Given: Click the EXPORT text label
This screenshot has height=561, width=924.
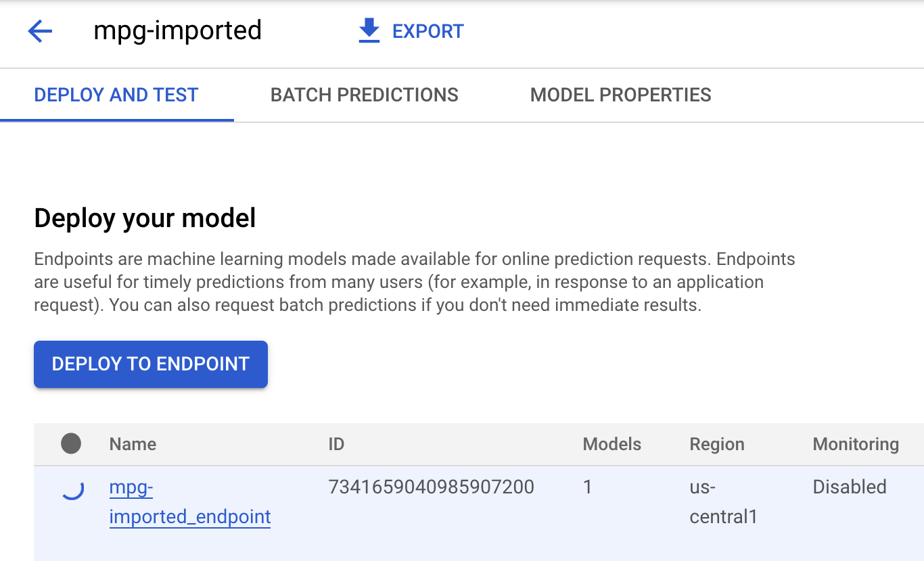Looking at the screenshot, I should point(428,31).
